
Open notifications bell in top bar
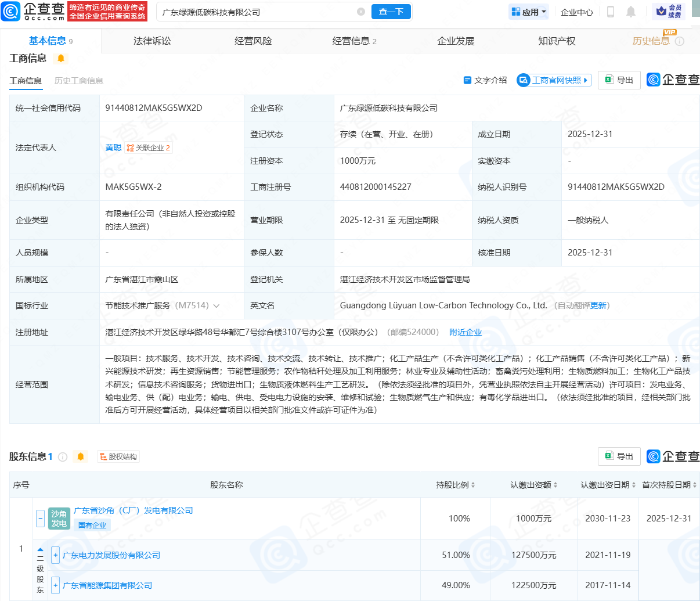click(x=631, y=12)
